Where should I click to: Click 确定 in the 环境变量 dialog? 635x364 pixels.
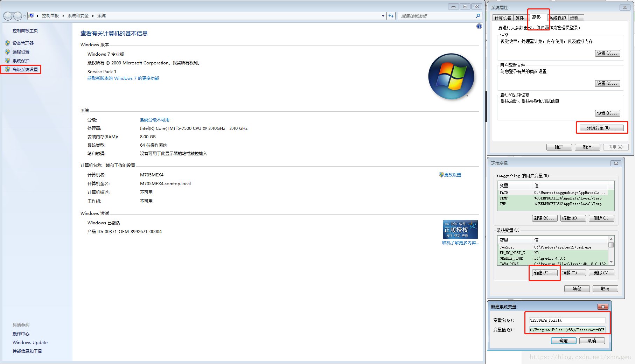[x=577, y=288]
